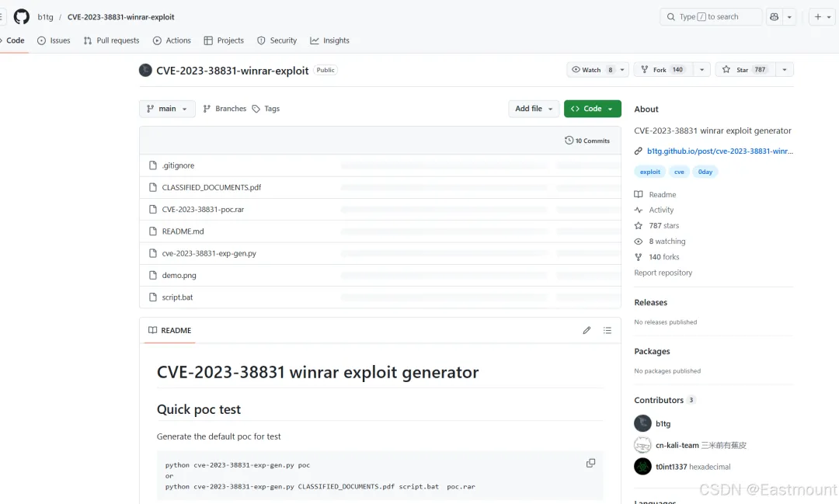Open the green Code dropdown button
This screenshot has width=839, height=504.
click(x=592, y=109)
